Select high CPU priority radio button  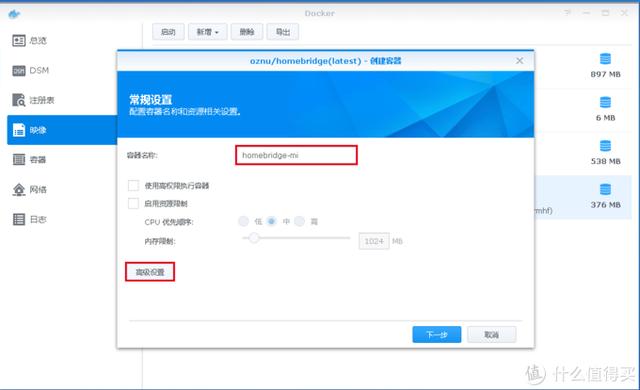pyautogui.click(x=300, y=221)
